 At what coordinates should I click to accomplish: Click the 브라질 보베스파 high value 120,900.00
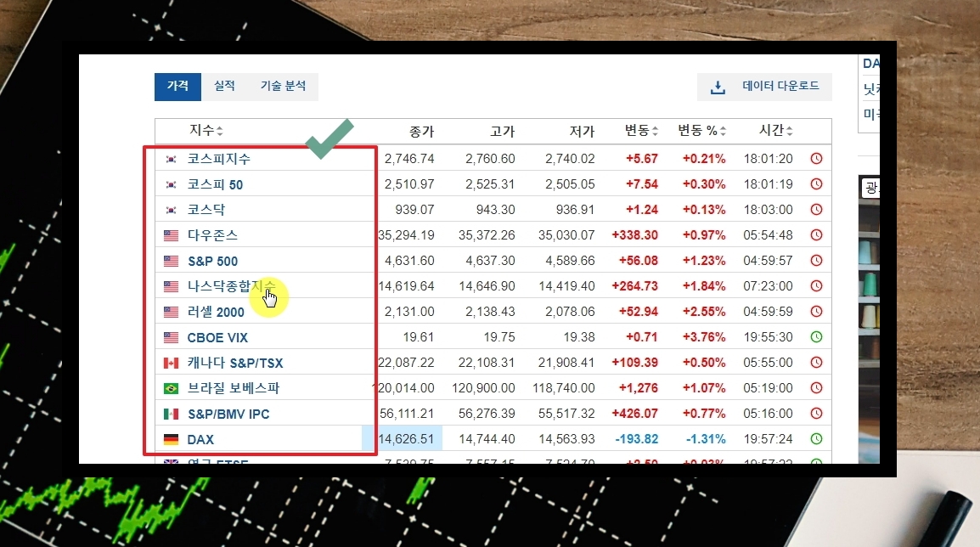pyautogui.click(x=484, y=387)
